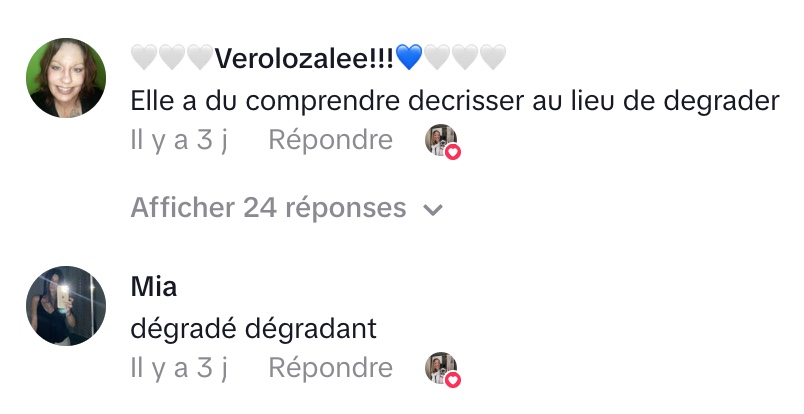Open Mia's profile avatar

(x=66, y=305)
